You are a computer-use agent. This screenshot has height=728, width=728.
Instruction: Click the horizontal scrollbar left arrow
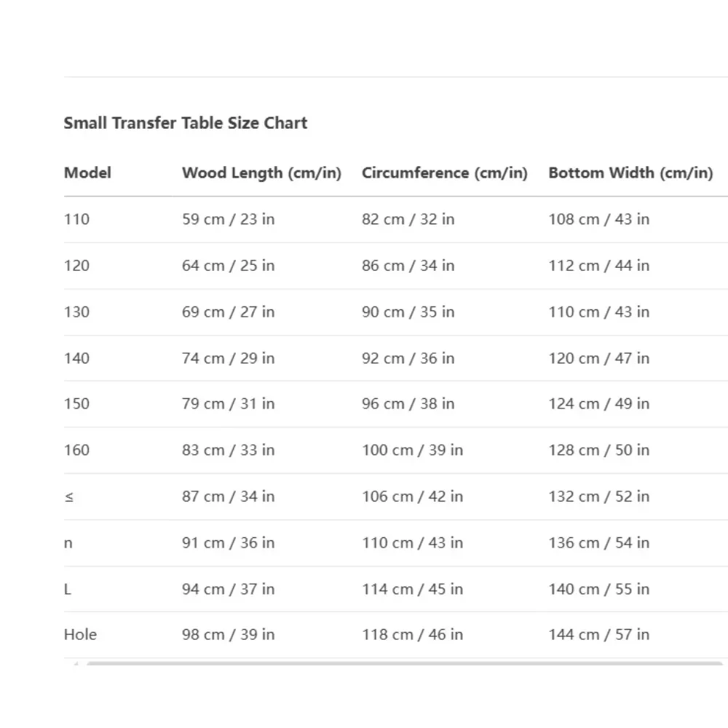click(x=75, y=664)
